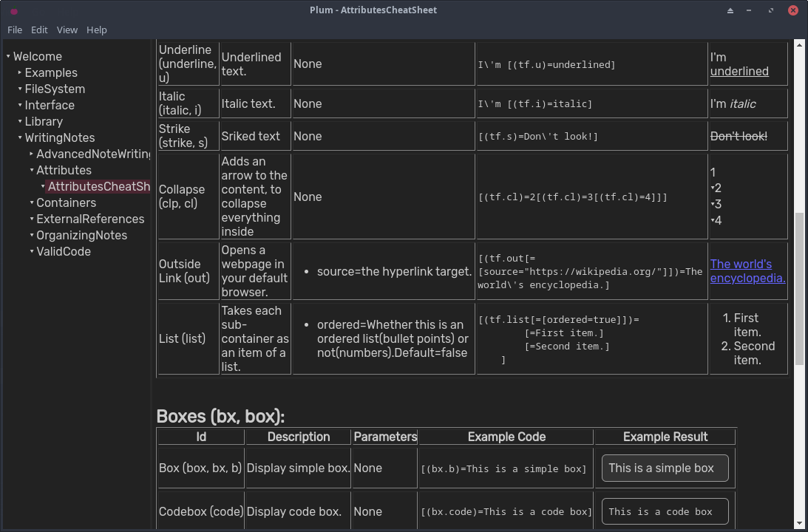Click the 'This is a code box' example

click(x=665, y=511)
